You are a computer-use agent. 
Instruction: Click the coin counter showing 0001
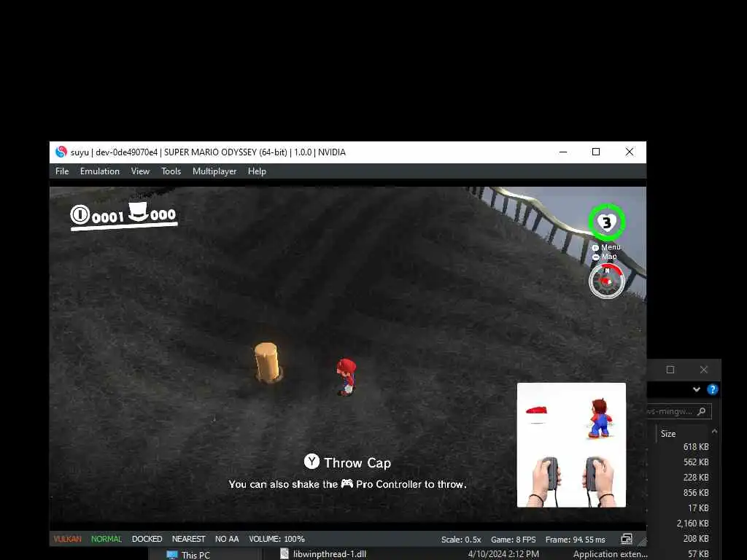[x=98, y=215]
